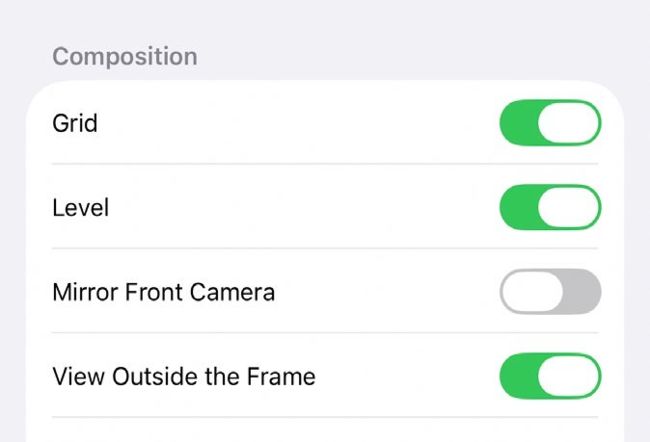This screenshot has width=650, height=442.
Task: Click green track of View Outside Frame switch
Action: [518, 376]
